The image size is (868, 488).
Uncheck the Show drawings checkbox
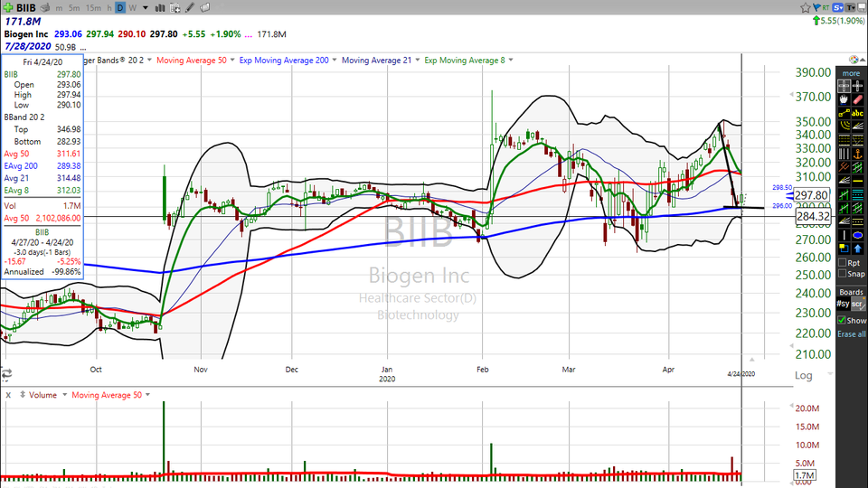pyautogui.click(x=842, y=320)
